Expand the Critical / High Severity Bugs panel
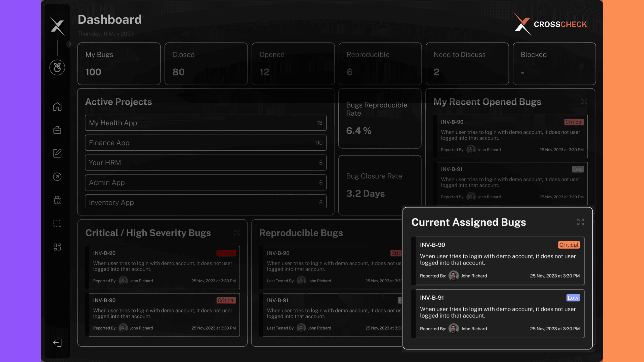Screen dimensions: 644x362 tap(236, 233)
